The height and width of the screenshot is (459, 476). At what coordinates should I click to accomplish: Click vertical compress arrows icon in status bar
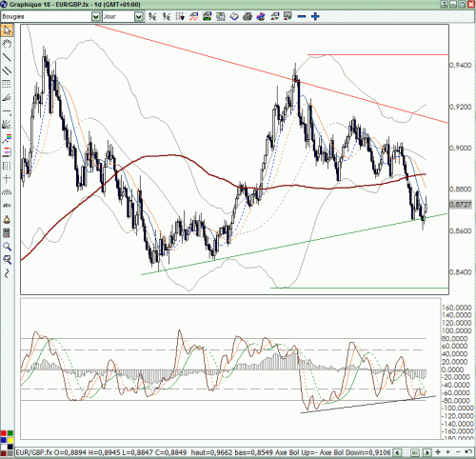[438, 452]
